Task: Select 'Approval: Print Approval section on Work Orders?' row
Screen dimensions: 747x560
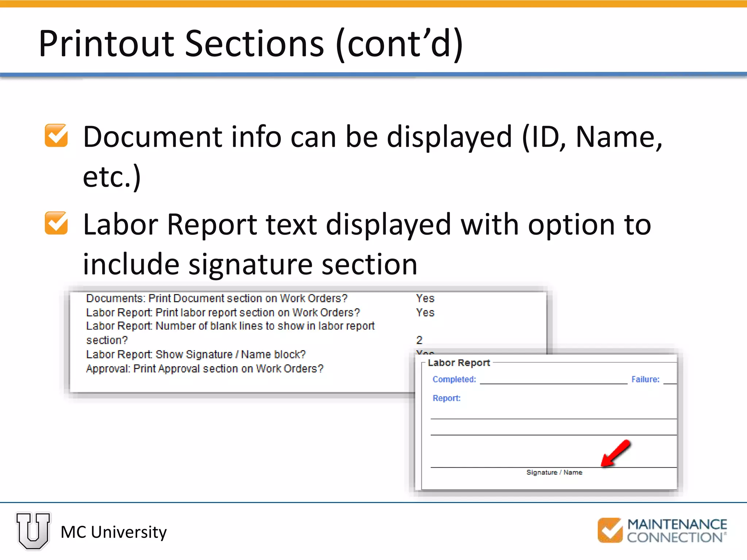Action: click(x=205, y=369)
